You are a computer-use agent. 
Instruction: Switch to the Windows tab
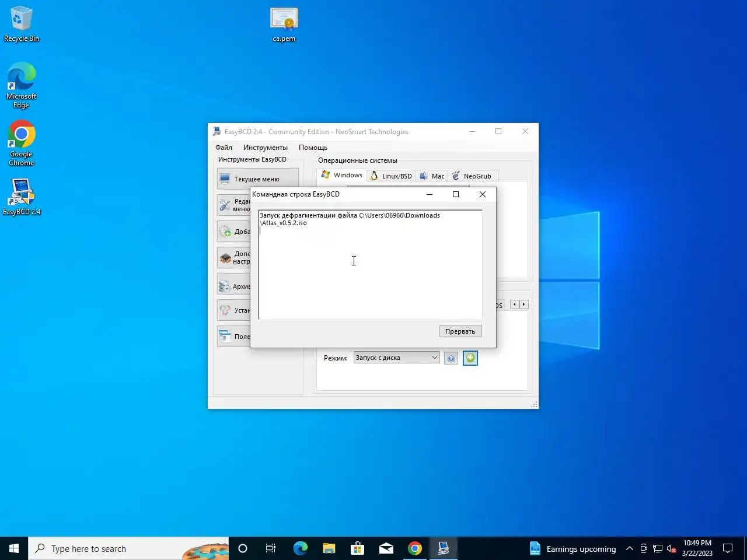click(x=342, y=175)
